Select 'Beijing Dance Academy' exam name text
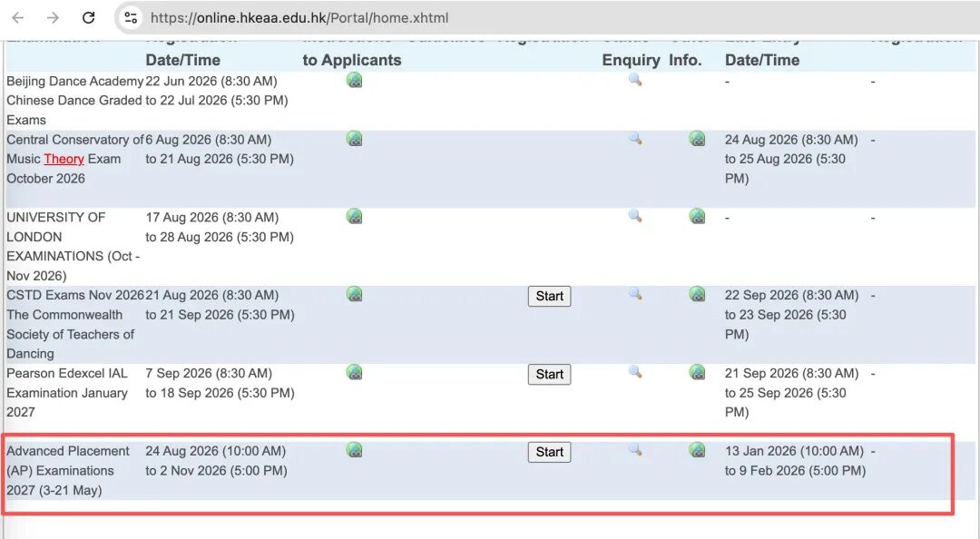This screenshot has width=980, height=539. tap(75, 82)
